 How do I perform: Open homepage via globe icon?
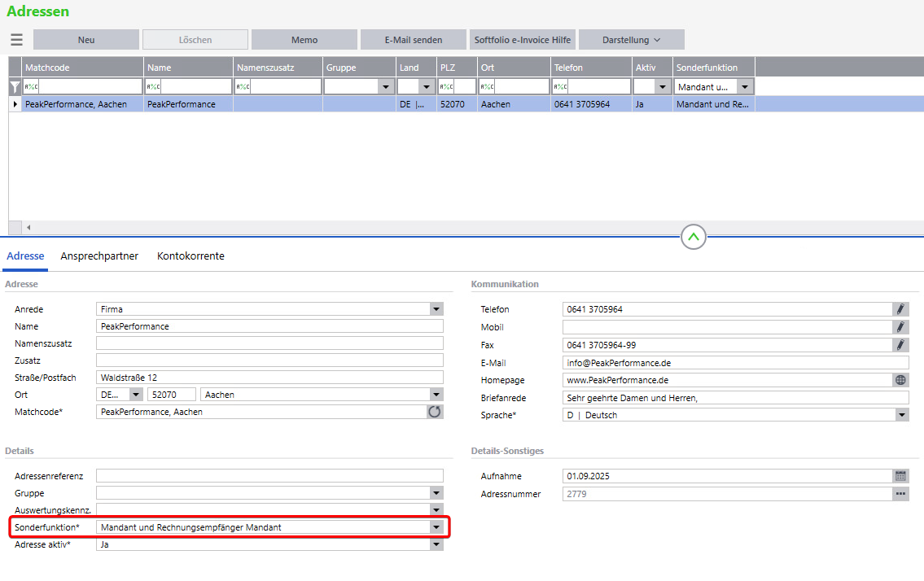coord(900,380)
